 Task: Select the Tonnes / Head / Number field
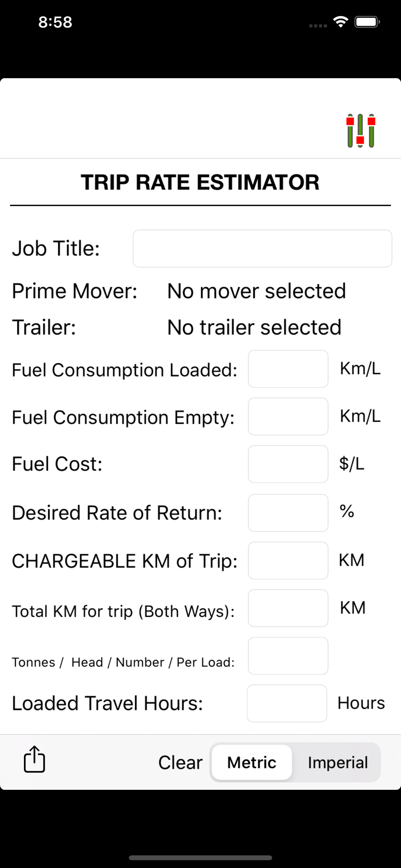288,656
